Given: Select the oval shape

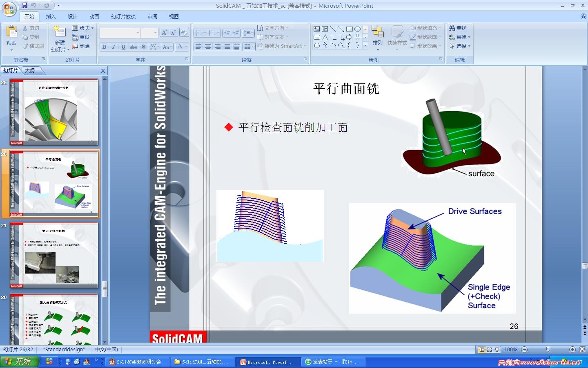Looking at the screenshot, I should pyautogui.click(x=358, y=29).
